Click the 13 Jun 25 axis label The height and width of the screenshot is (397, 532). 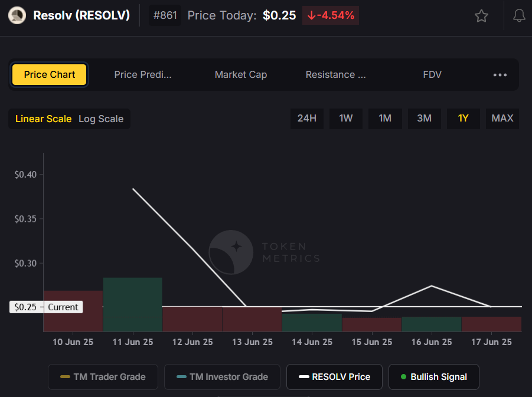pyautogui.click(x=252, y=342)
